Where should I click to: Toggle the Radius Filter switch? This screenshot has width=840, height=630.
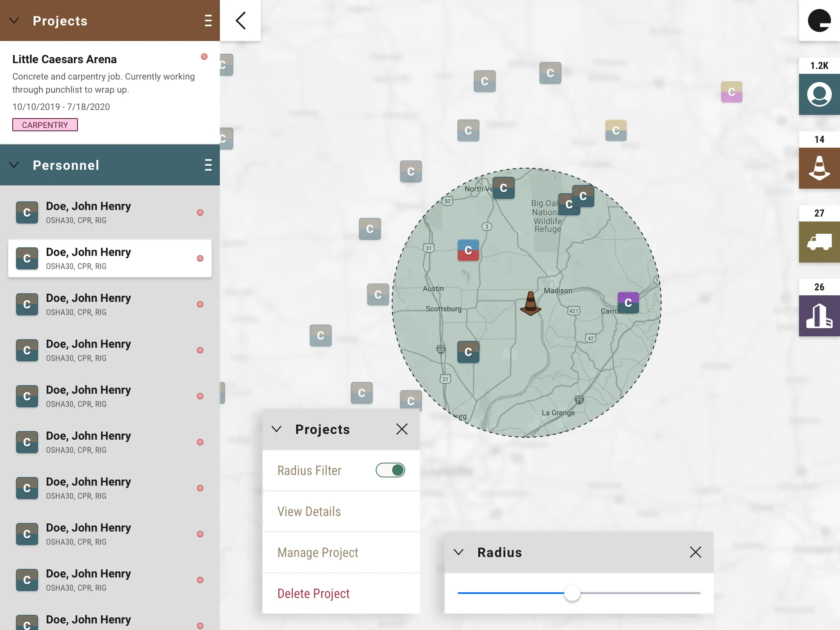pos(390,470)
